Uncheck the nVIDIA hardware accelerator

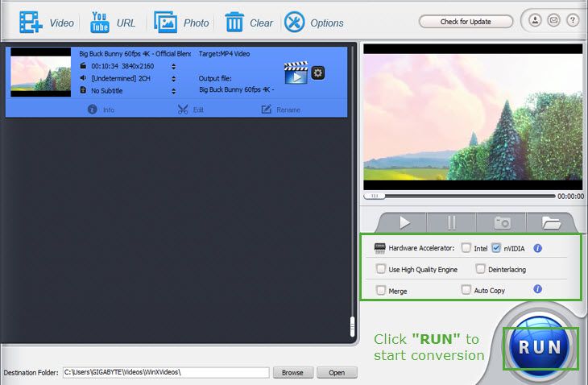496,248
